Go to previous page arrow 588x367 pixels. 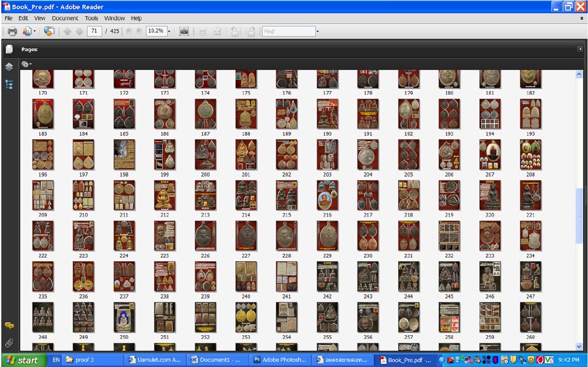point(67,31)
